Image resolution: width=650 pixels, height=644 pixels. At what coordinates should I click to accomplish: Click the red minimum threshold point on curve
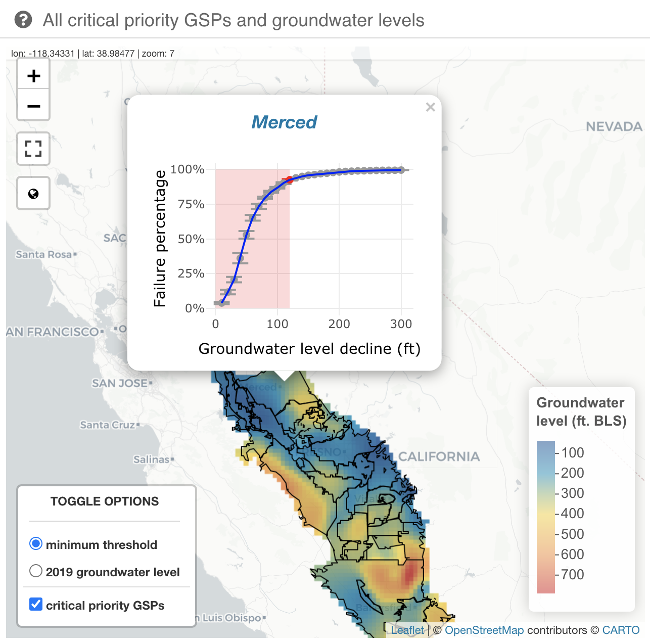289,179
